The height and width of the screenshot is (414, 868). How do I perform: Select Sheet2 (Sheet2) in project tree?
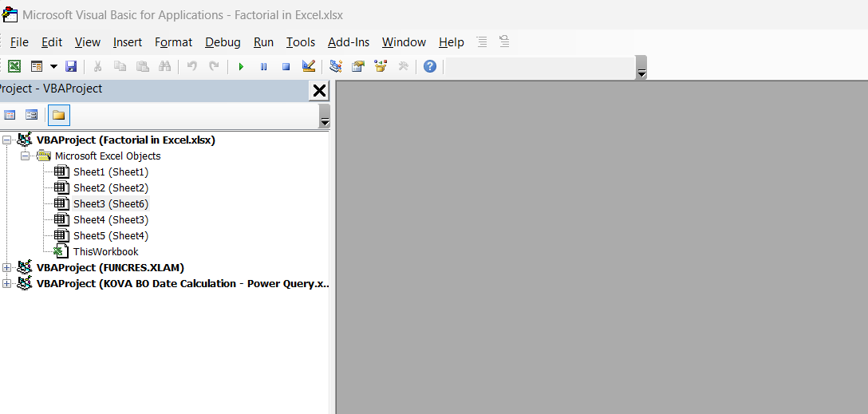point(111,188)
